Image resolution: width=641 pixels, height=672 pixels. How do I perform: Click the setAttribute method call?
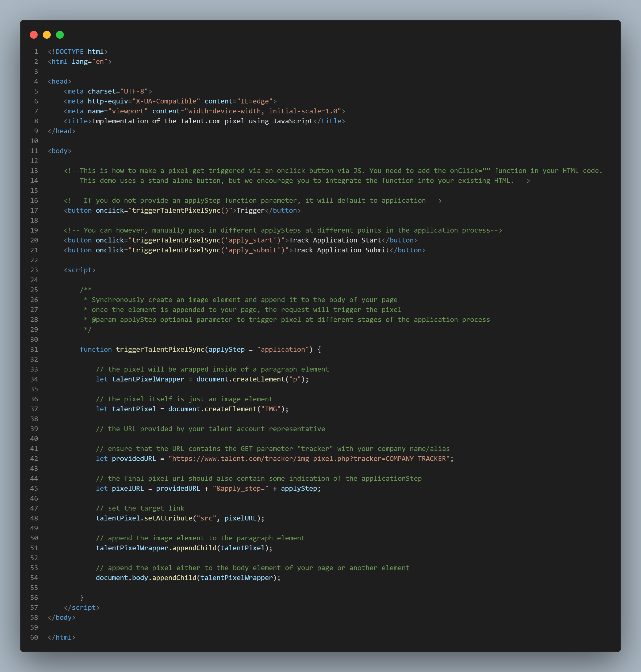[168, 518]
